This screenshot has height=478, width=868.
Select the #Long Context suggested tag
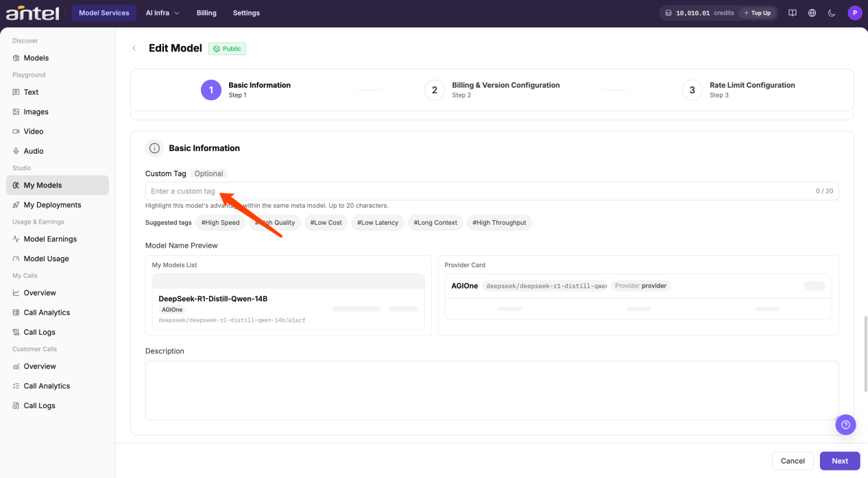click(435, 223)
